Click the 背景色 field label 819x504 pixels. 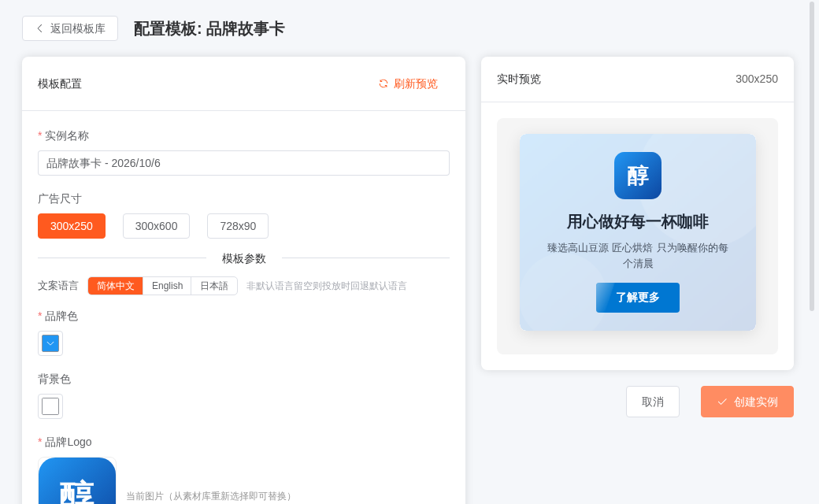coord(54,379)
